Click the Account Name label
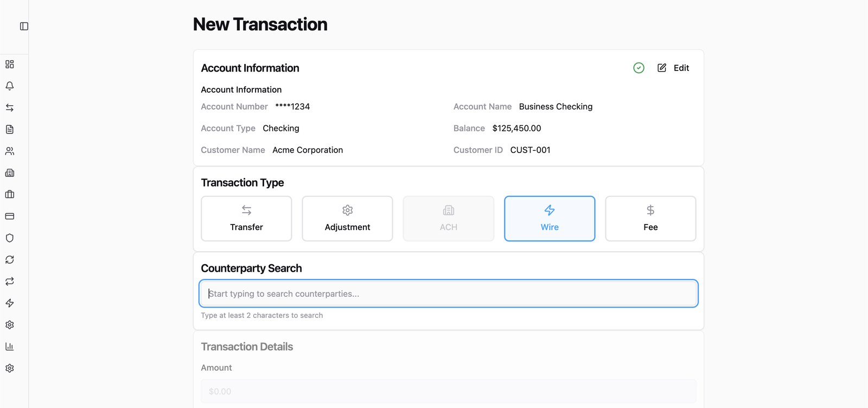Viewport: 868px width, 408px height. 482,106
